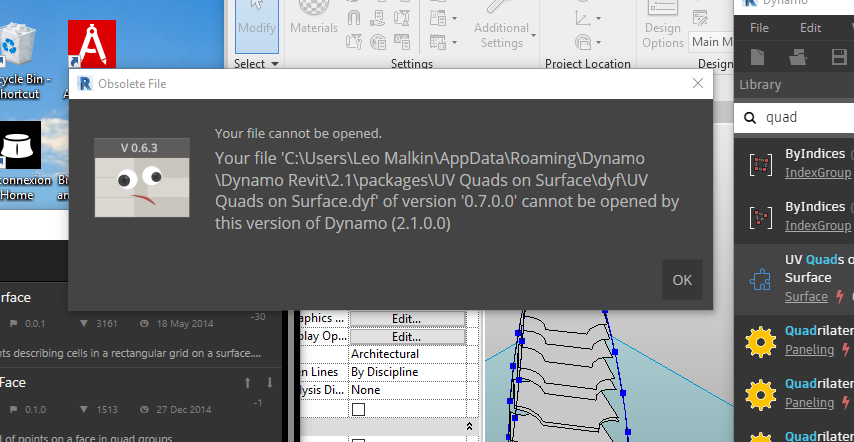The height and width of the screenshot is (442, 854).
Task: Click the Open folder icon in Dynamo
Action: coord(798,57)
